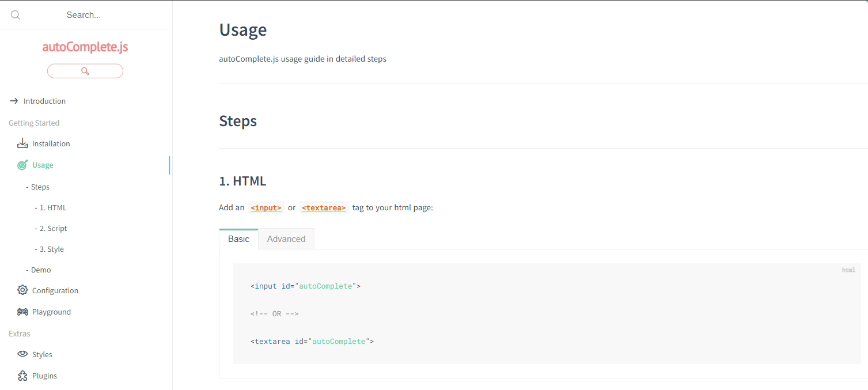Open the Installation page
Image resolution: width=868 pixels, height=390 pixels.
[x=51, y=143]
